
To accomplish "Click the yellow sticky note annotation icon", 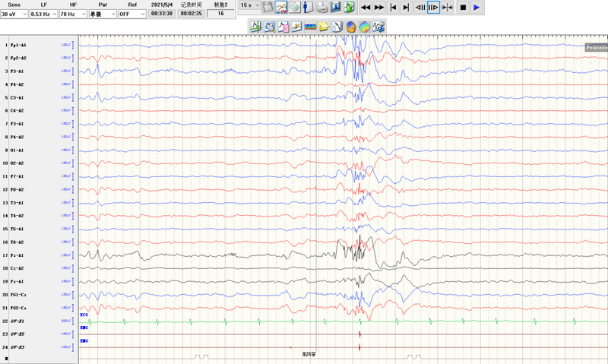I will [323, 27].
